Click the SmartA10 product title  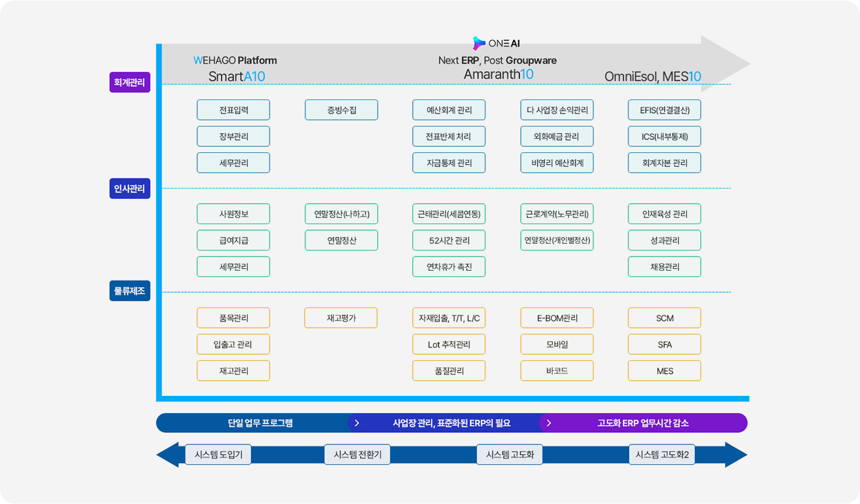(x=237, y=76)
